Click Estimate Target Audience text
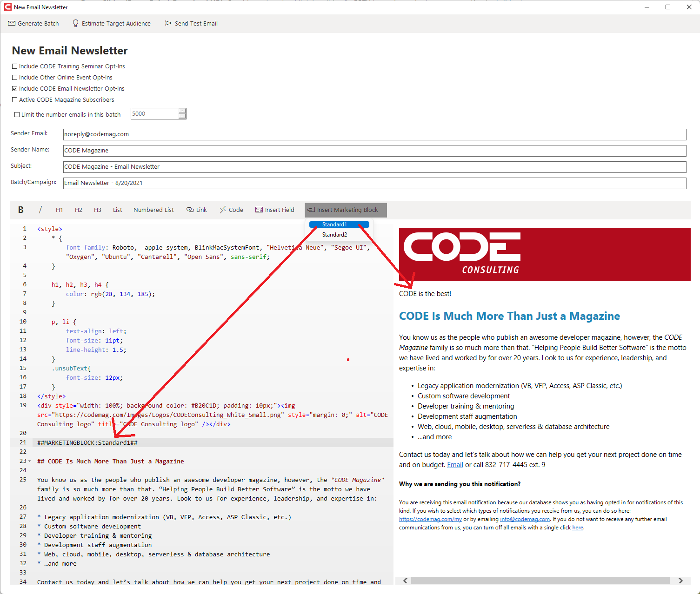The height and width of the screenshot is (594, 700). (x=116, y=24)
